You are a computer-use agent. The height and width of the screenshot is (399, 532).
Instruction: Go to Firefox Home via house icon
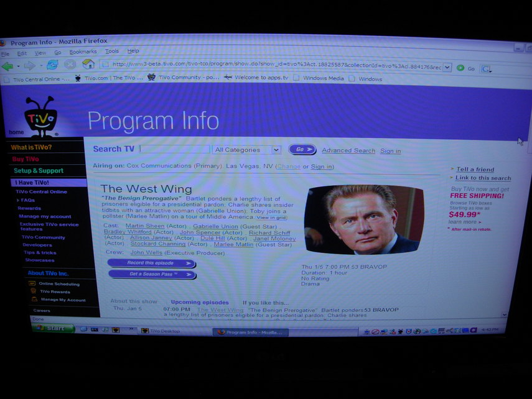coord(88,64)
